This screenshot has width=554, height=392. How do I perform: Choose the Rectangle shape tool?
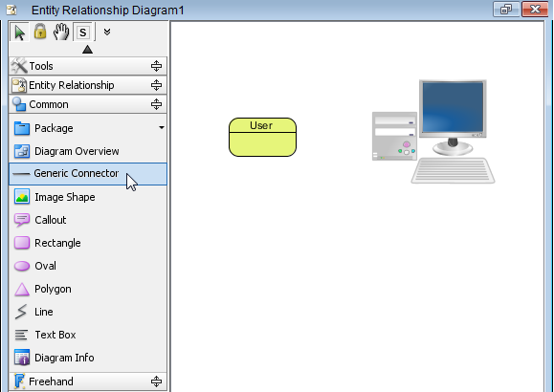click(88, 243)
